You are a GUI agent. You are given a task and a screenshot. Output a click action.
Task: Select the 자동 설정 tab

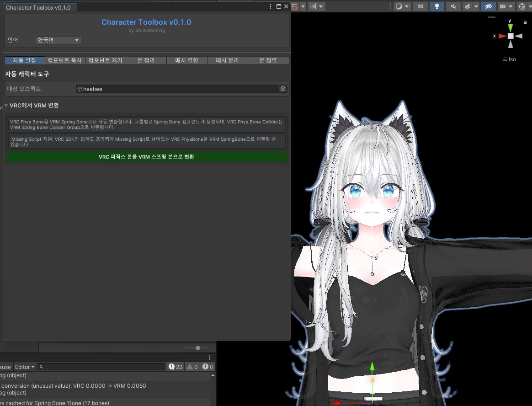(x=24, y=60)
